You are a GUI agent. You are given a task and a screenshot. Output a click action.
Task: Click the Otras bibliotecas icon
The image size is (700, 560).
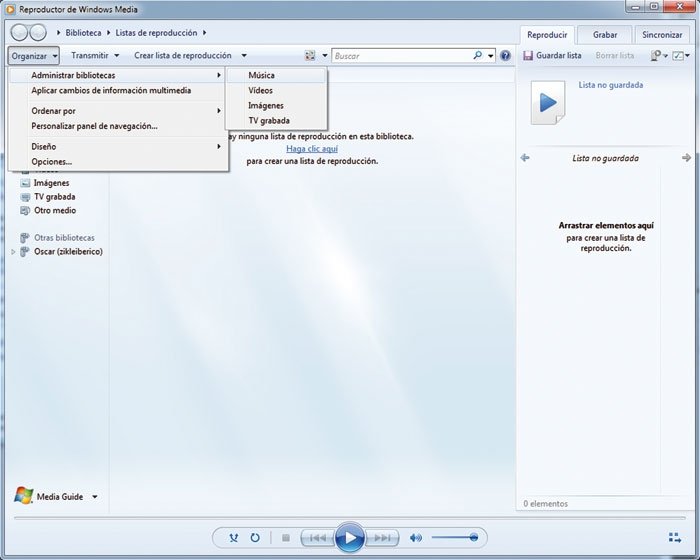(x=25, y=238)
